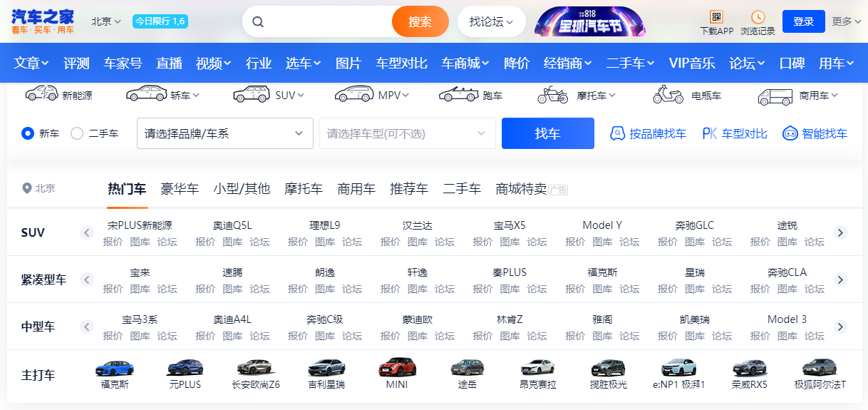Open the red MINI car thumbnail
Viewport: 868px width, 410px height.
tap(397, 367)
